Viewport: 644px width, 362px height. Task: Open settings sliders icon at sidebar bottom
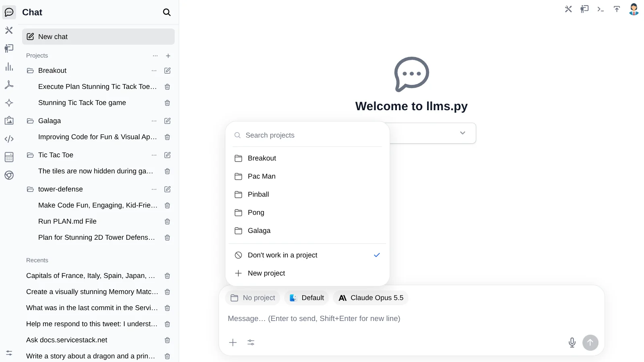pos(9,353)
